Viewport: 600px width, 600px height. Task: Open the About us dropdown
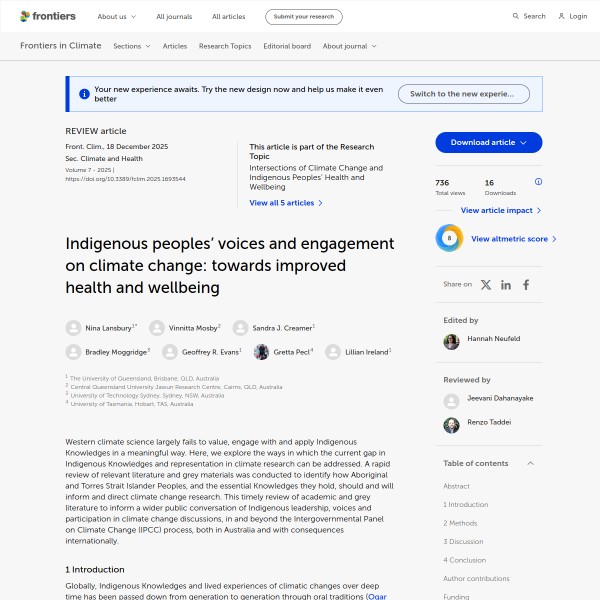point(116,16)
